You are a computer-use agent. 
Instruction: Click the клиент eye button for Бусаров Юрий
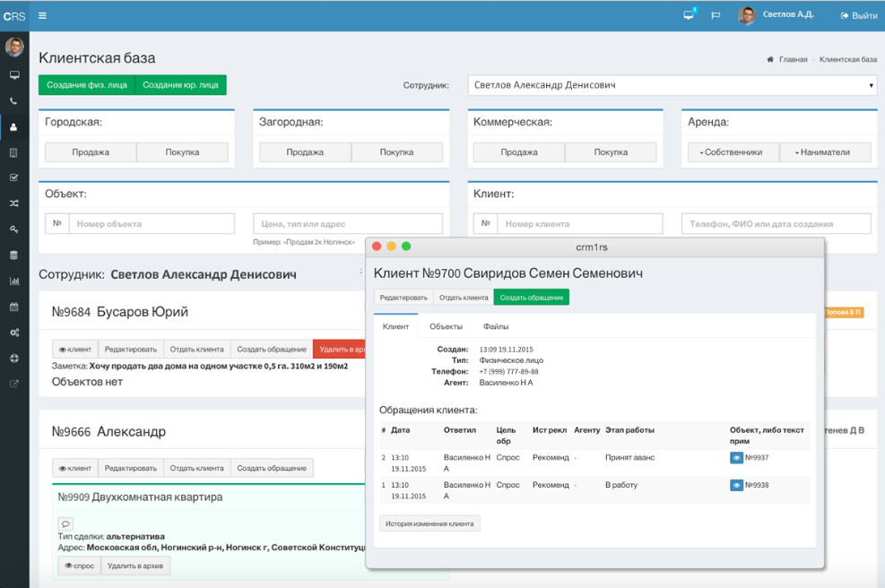tap(75, 350)
